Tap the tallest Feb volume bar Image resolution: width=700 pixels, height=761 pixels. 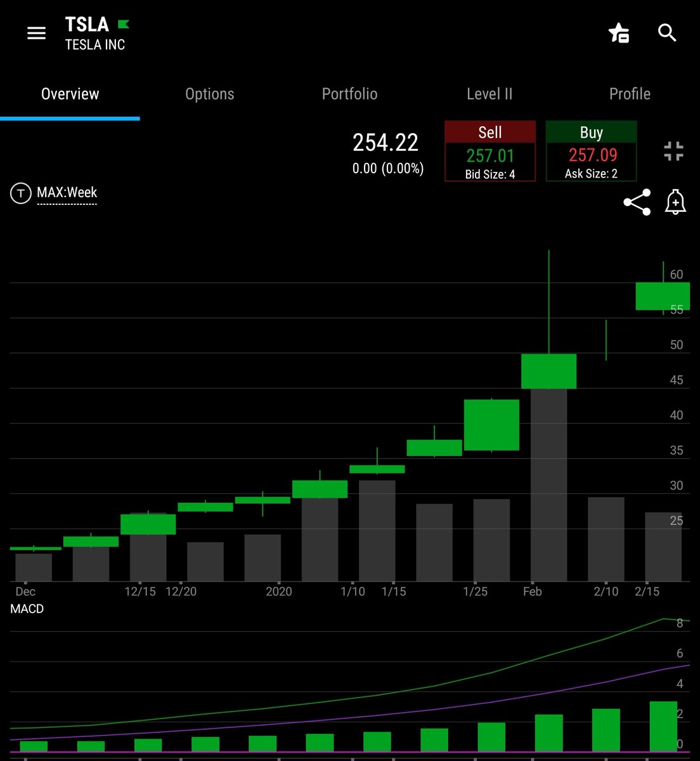point(549,485)
